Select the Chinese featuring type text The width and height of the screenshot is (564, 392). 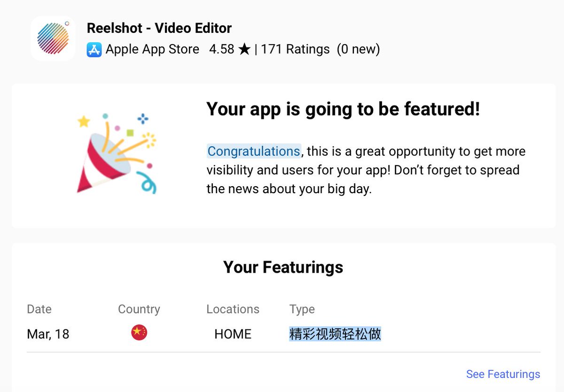335,334
